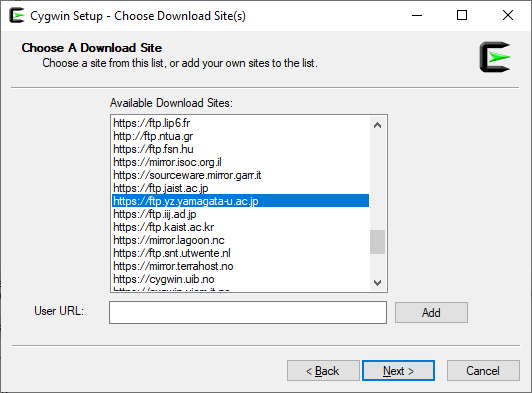Close the Cygwin Setup window

click(x=508, y=15)
